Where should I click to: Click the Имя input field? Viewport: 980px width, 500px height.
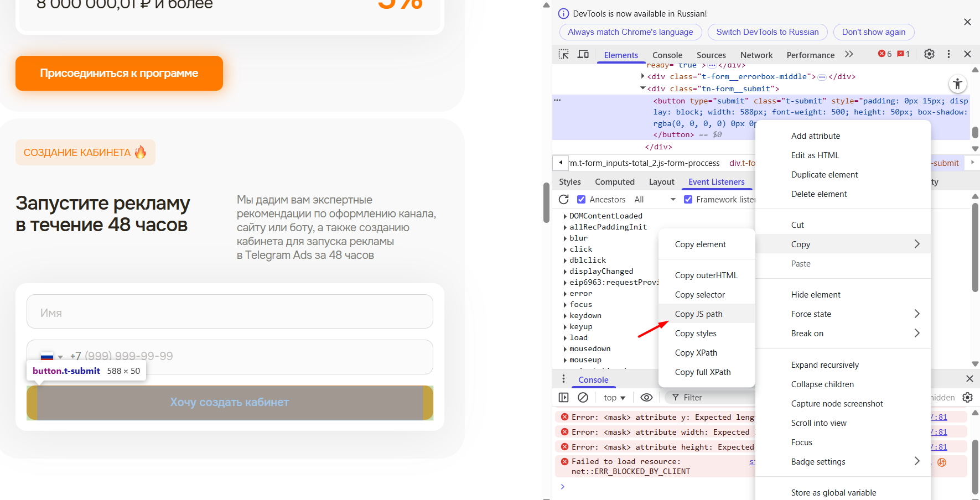pyautogui.click(x=230, y=312)
